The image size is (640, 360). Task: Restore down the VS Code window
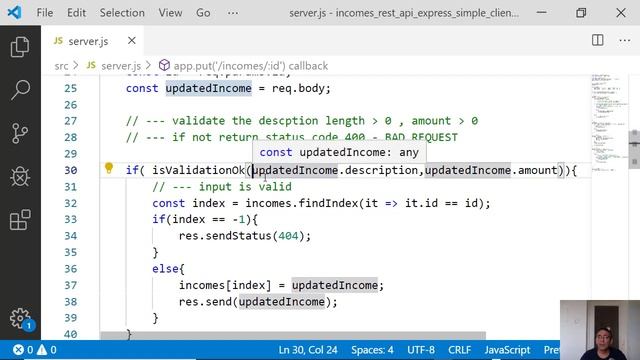tap(581, 13)
